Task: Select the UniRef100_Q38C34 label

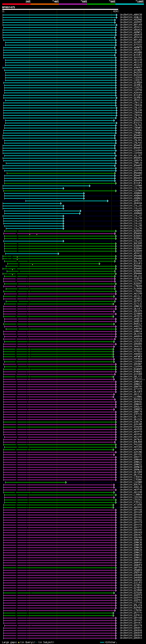Action: 131,422
